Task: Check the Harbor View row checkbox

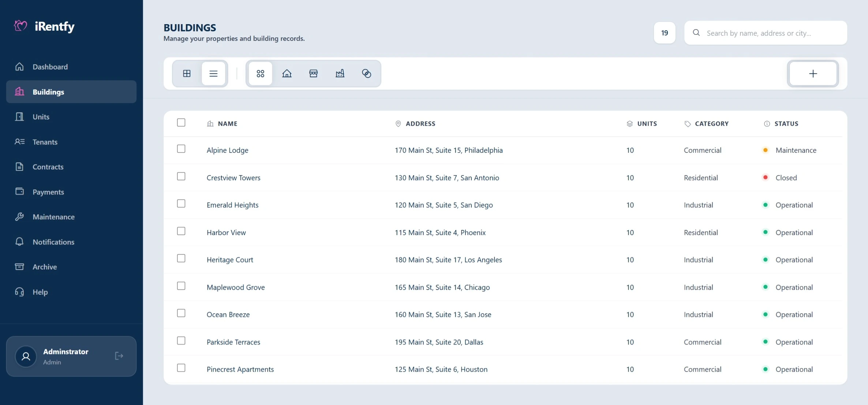Action: click(x=181, y=231)
